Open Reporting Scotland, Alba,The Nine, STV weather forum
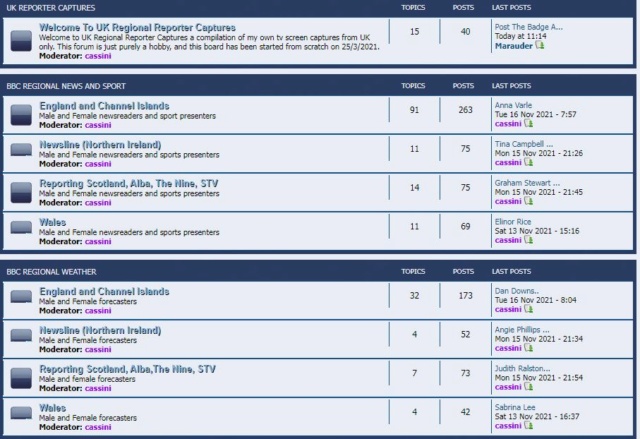The image size is (640, 439). click(127, 369)
